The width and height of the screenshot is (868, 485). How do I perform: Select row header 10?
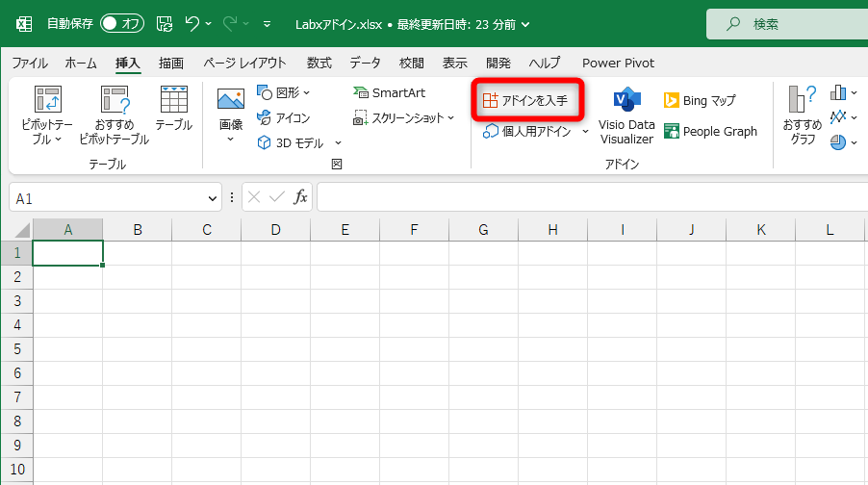point(17,470)
